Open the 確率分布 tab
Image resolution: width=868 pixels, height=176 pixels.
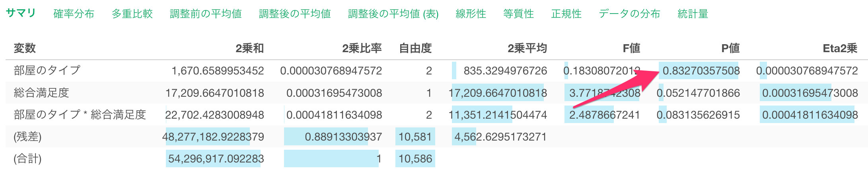point(74,14)
